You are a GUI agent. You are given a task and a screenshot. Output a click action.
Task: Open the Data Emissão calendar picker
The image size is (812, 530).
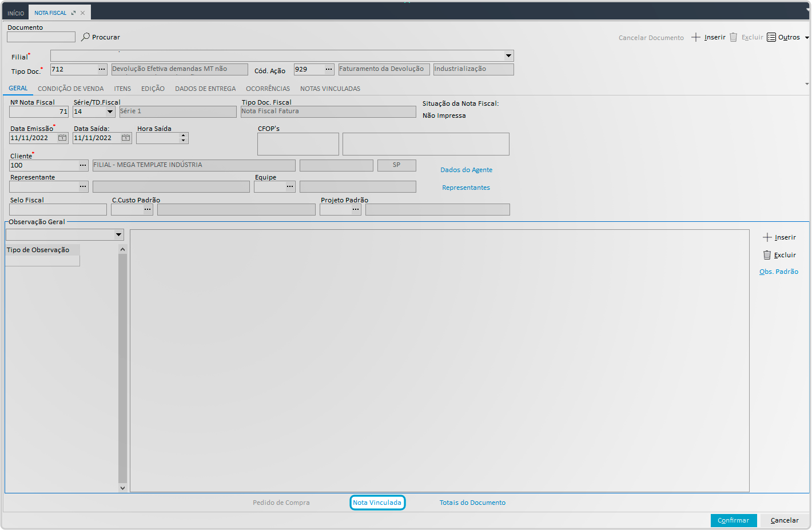62,138
